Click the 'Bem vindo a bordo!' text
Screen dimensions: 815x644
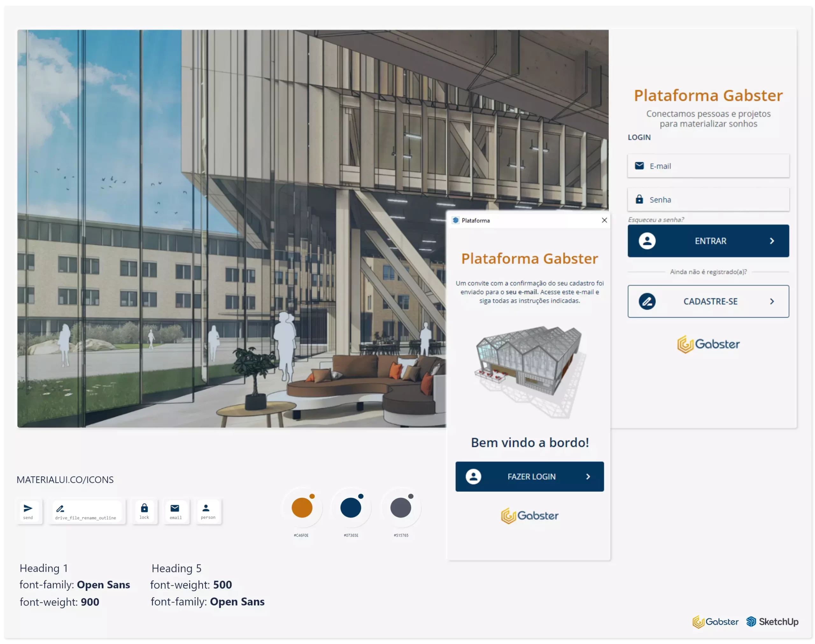click(530, 442)
